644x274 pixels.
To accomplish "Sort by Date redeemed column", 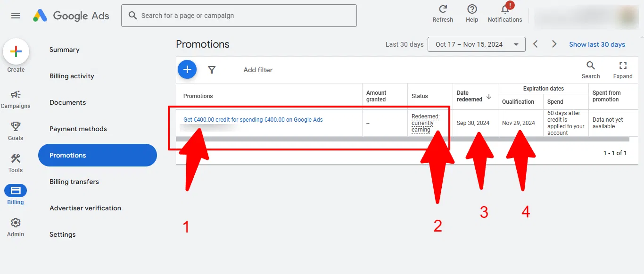I will point(474,96).
